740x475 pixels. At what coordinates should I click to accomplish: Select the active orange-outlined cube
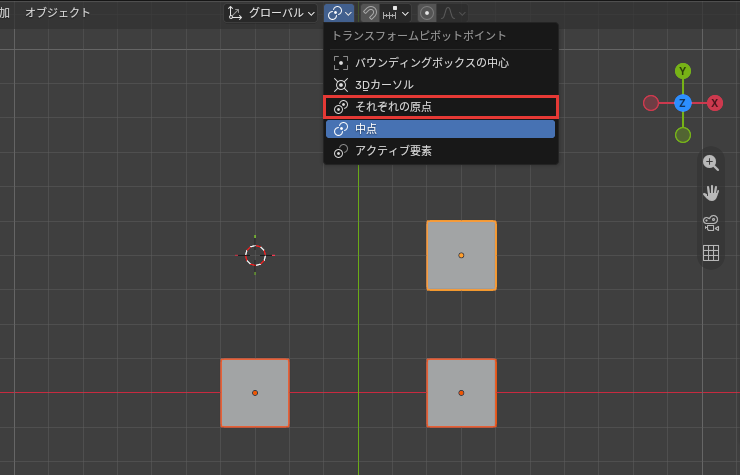pyautogui.click(x=461, y=255)
